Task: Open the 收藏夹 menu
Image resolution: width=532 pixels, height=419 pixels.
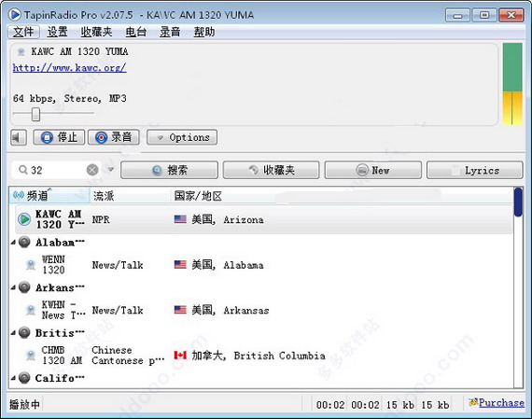Action: coord(96,32)
